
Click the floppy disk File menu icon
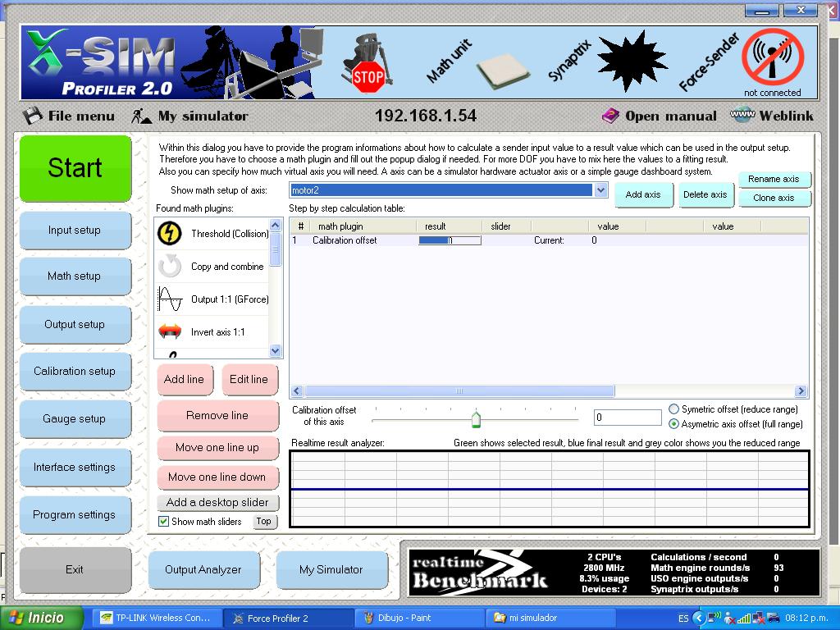point(33,116)
